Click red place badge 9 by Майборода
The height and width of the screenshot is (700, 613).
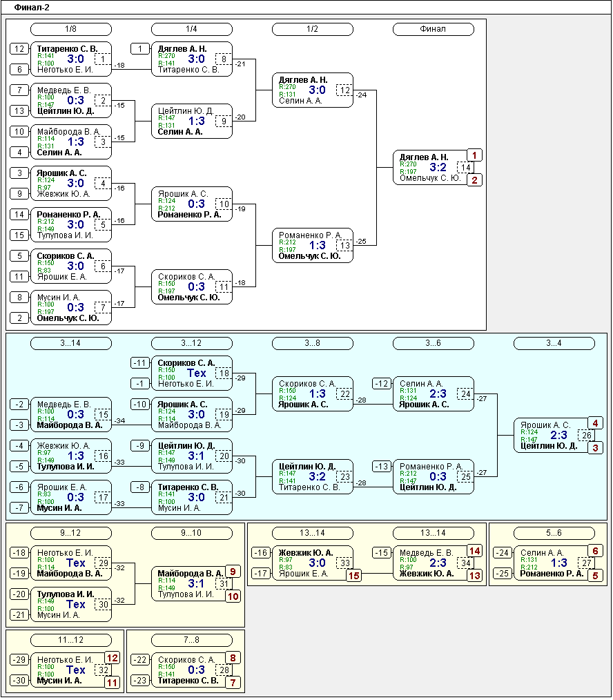pyautogui.click(x=233, y=572)
